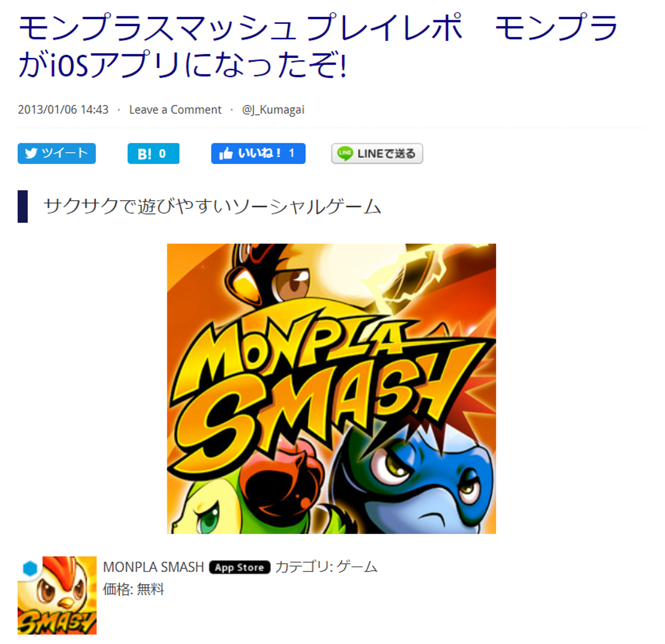
Task: Click the Facebook thumbs-up icon
Action: point(226,153)
